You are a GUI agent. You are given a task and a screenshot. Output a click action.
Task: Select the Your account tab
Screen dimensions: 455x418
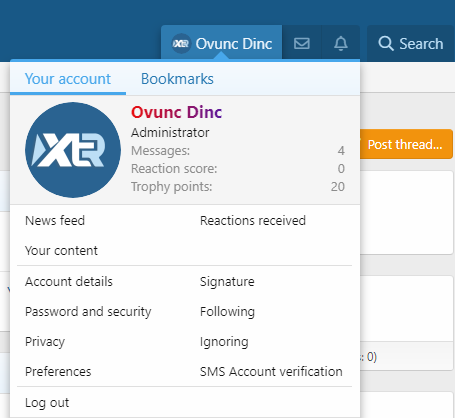[68, 79]
